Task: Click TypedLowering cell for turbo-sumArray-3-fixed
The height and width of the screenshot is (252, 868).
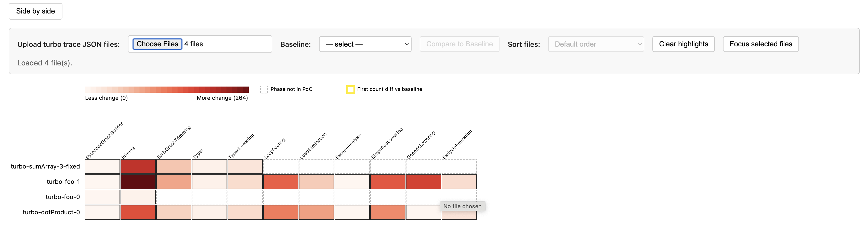Action: point(245,166)
